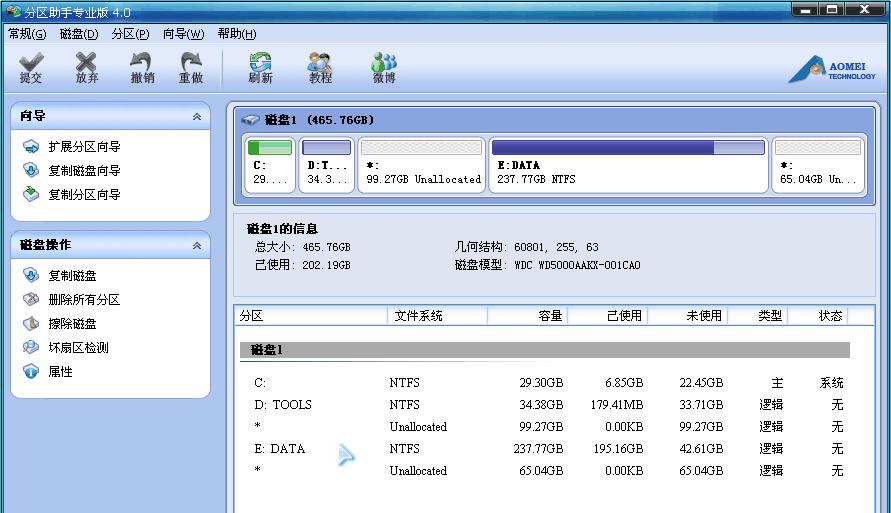Click the 195.16GB used value for E:

tap(618, 449)
